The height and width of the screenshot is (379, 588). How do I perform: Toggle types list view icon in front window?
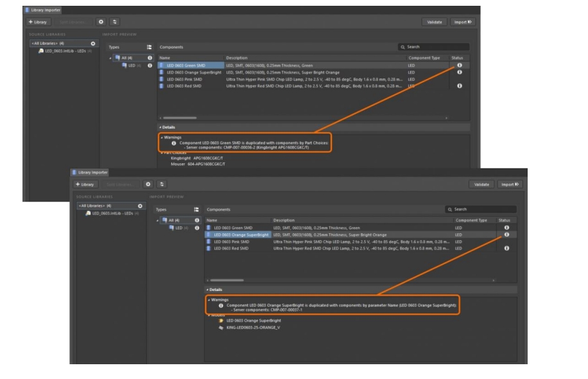196,210
